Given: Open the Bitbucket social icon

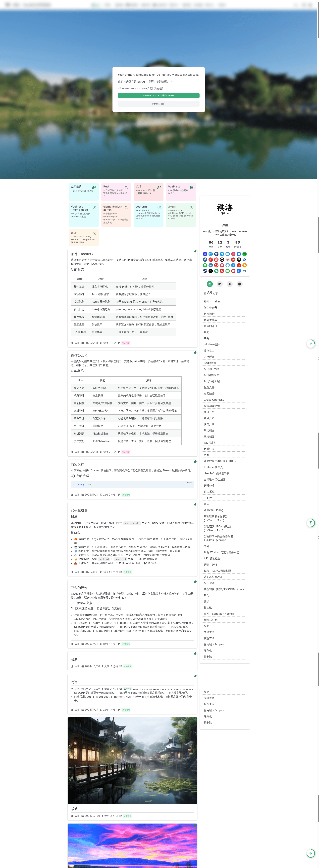Looking at the screenshot, I should click(216, 254).
